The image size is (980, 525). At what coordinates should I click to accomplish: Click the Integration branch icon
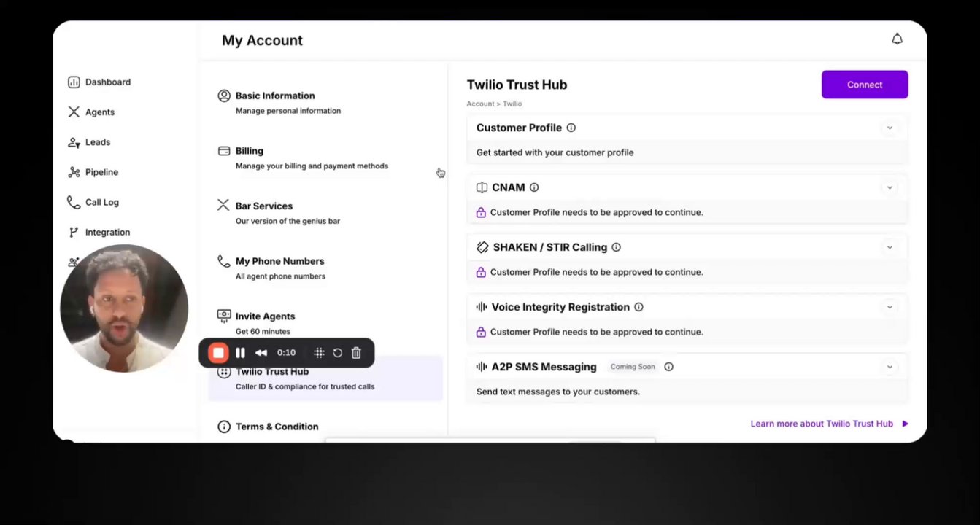74,232
